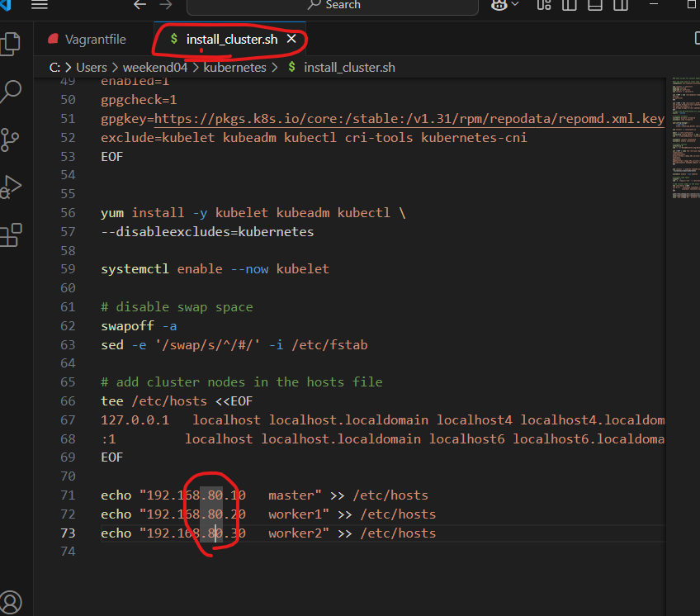
Task: Open the install_cluster.sh breadcrumb
Action: click(x=349, y=68)
